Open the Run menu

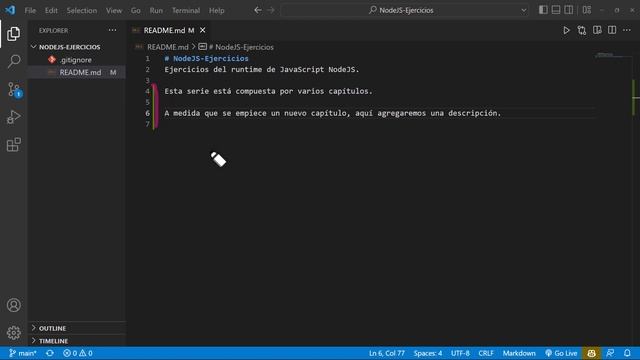[x=156, y=10]
